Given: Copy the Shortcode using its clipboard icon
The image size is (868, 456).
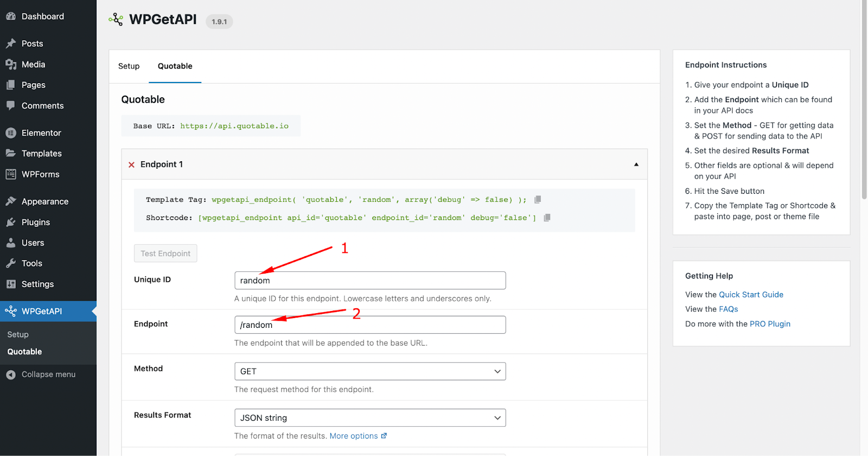Looking at the screenshot, I should (547, 217).
